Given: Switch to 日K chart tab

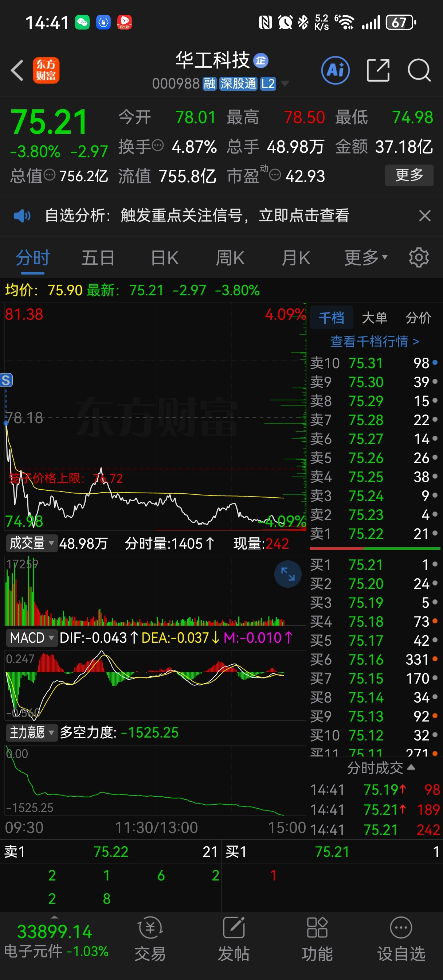Looking at the screenshot, I should point(165,258).
